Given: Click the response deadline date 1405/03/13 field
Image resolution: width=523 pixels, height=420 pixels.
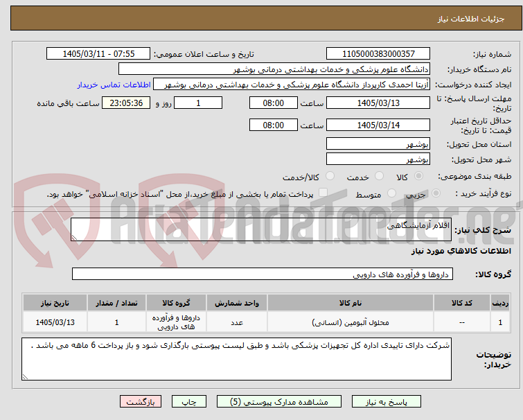Looking at the screenshot, I should tap(378, 103).
